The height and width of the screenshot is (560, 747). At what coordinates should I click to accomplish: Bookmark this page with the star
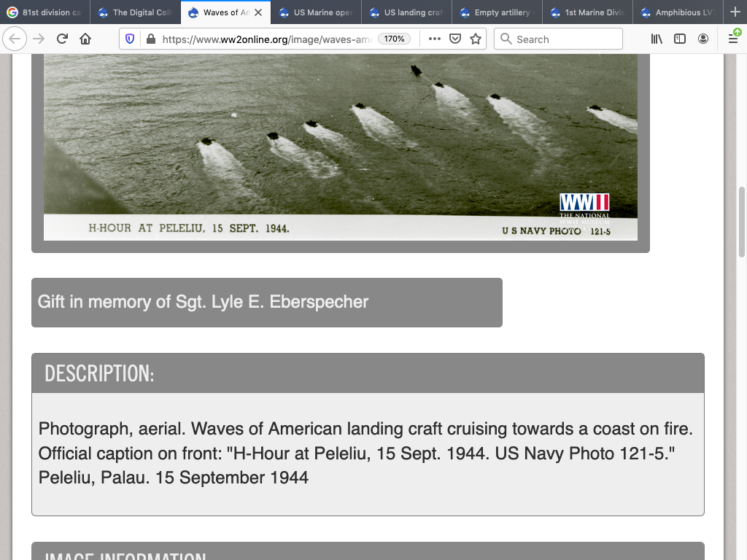tap(476, 39)
